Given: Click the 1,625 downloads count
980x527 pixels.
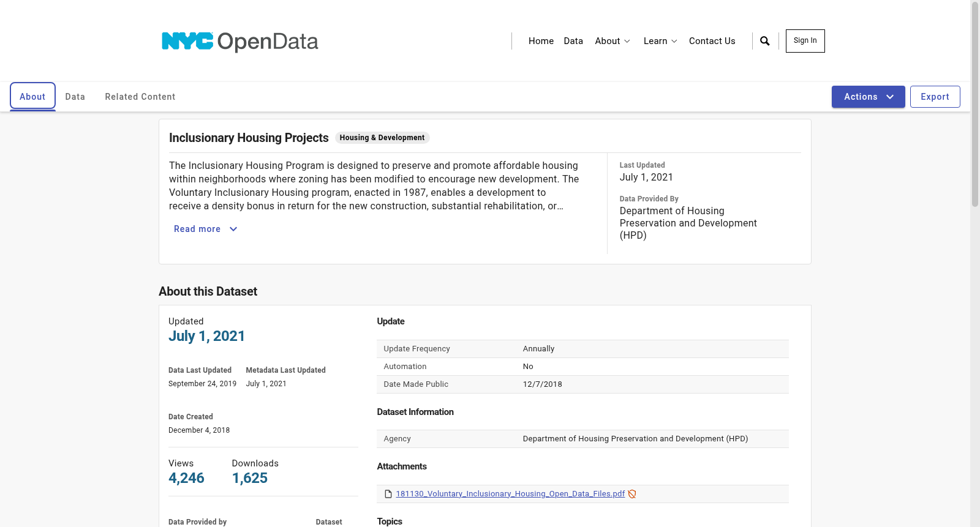Looking at the screenshot, I should [x=250, y=478].
